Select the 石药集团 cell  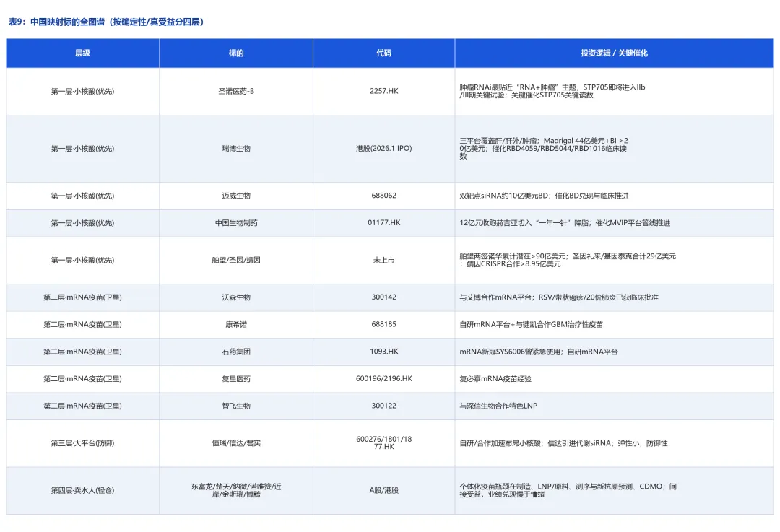[236, 352]
